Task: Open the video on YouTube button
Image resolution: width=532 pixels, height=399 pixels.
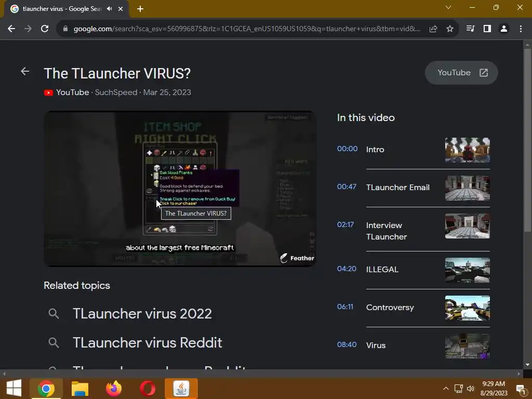Action: 461,73
